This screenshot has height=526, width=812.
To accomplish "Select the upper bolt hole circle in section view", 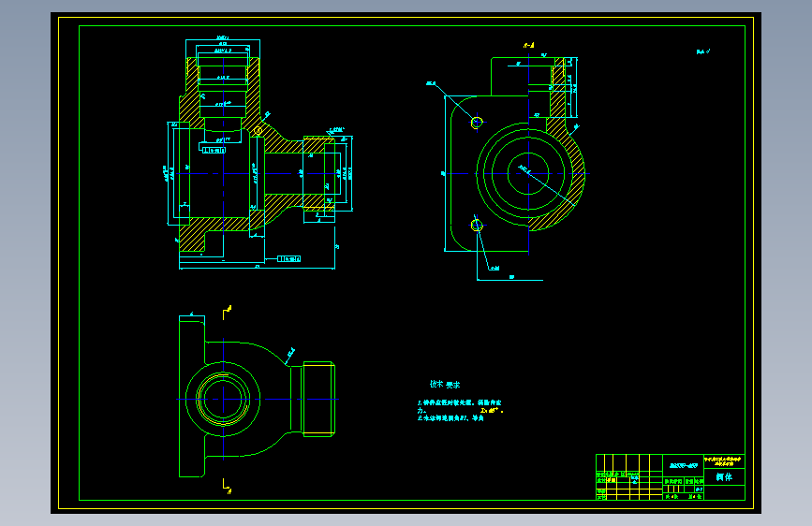I will pos(477,123).
